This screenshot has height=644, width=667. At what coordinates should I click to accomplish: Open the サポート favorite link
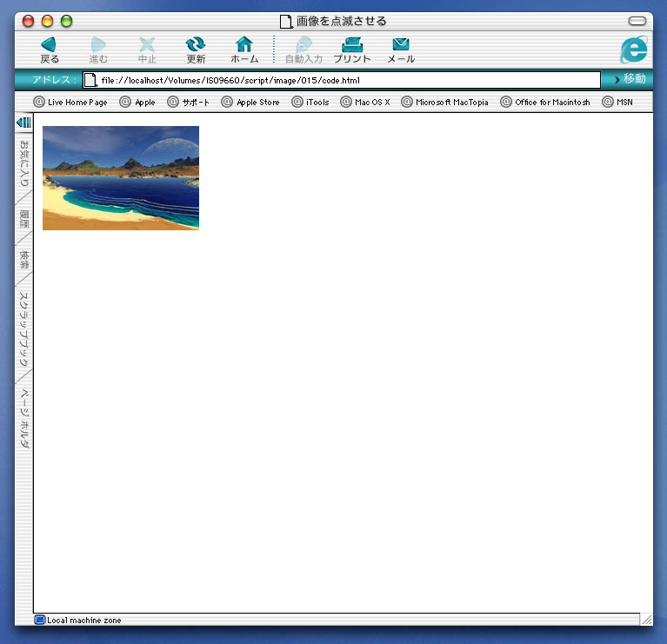(x=189, y=102)
